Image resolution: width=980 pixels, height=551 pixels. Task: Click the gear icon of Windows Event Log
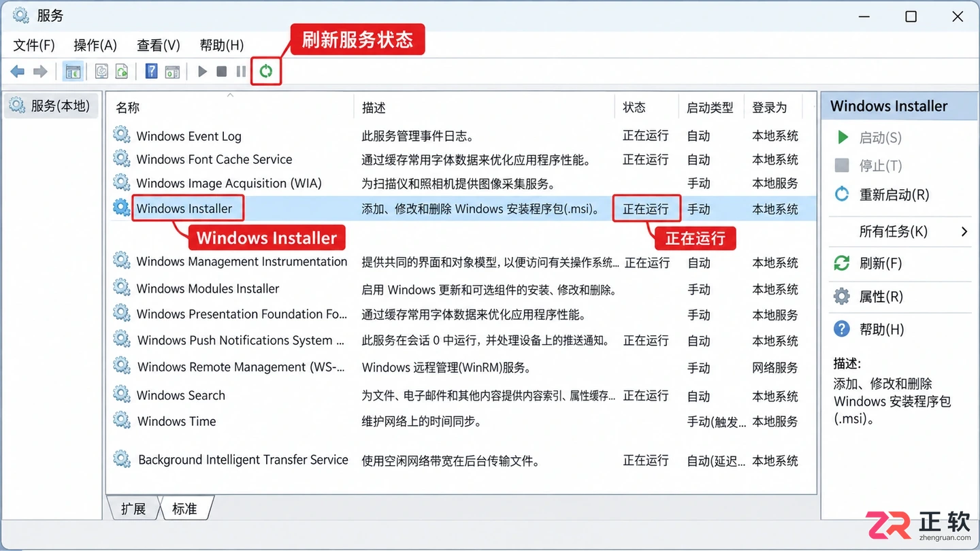point(122,135)
